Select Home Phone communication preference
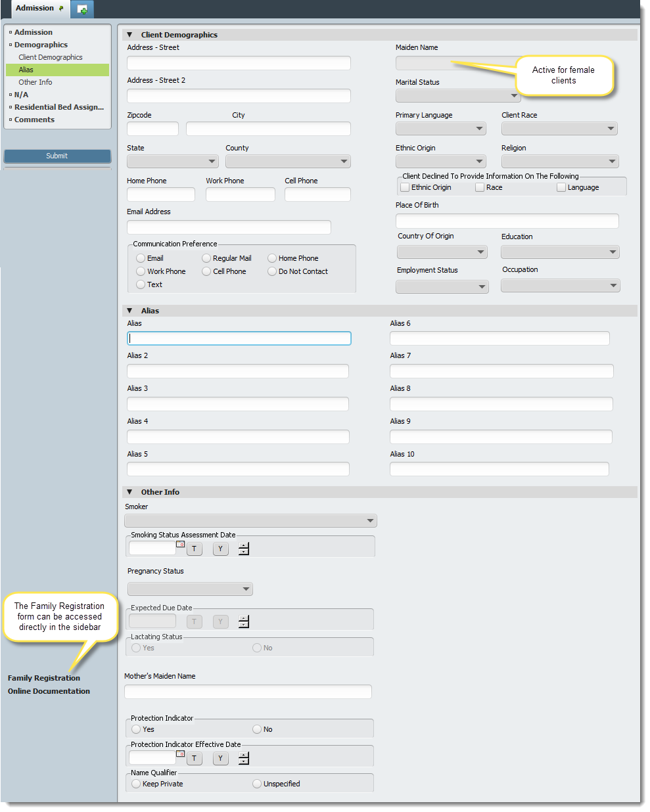 (x=272, y=258)
